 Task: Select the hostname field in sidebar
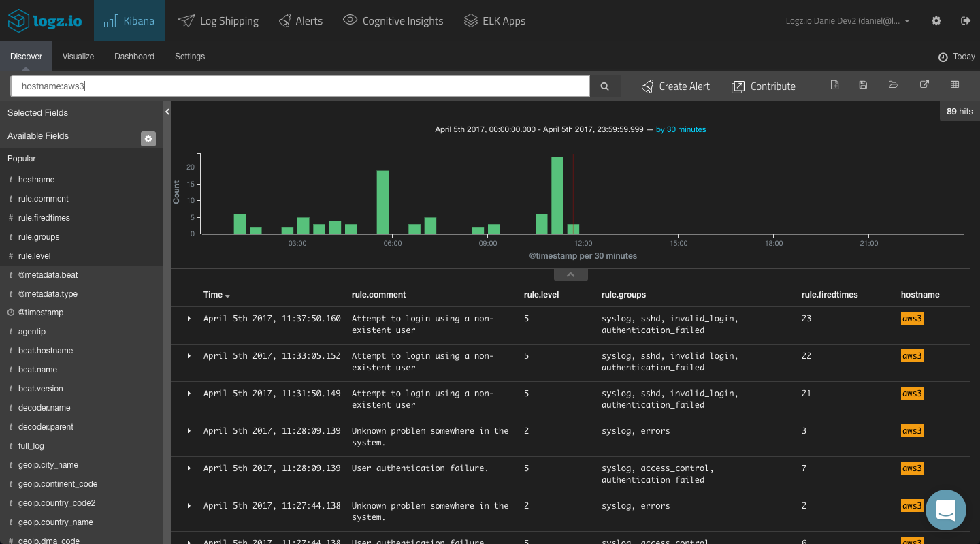pos(36,180)
